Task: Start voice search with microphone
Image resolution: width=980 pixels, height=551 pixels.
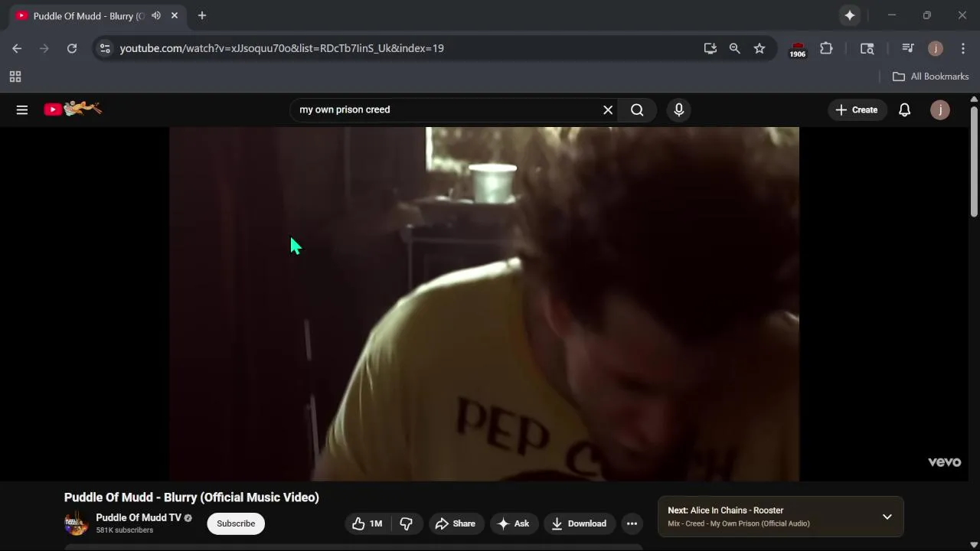Action: tap(678, 109)
